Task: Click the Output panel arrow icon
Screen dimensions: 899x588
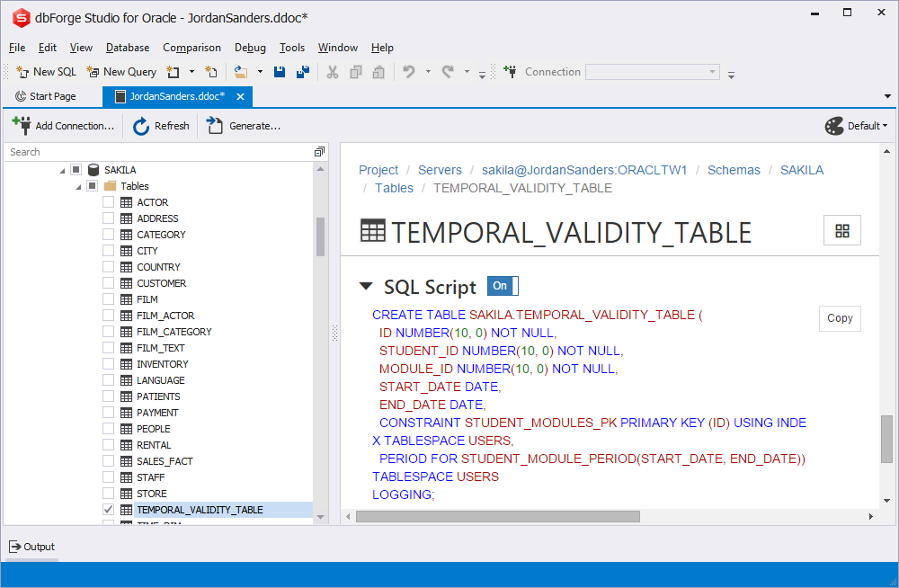Action: [x=15, y=547]
